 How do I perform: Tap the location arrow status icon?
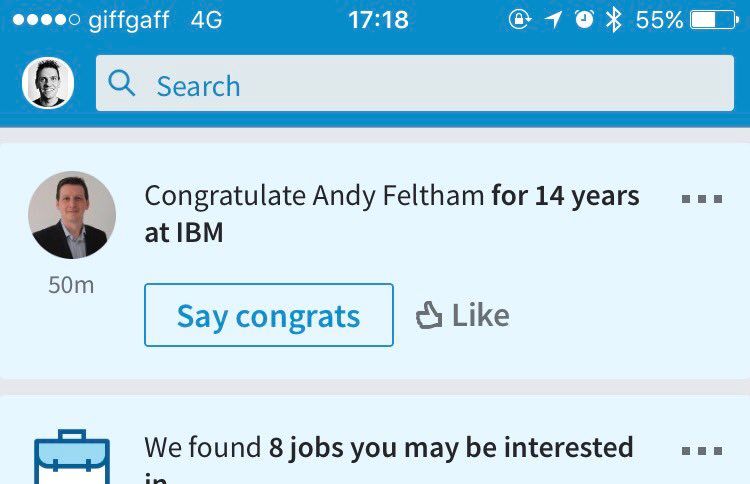[x=554, y=20]
